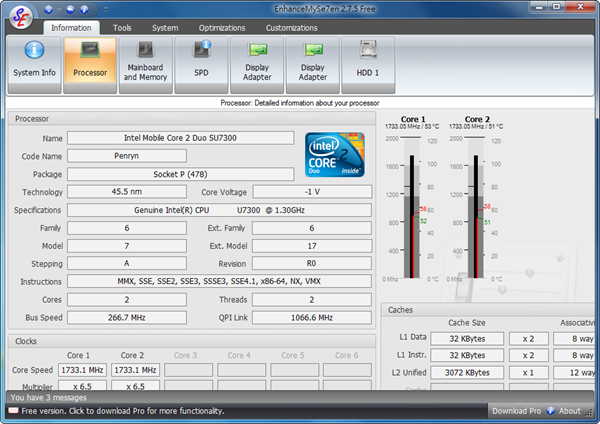Image resolution: width=600 pixels, height=424 pixels.
Task: Click the envelope icon in status bar
Action: pyautogui.click(x=12, y=411)
